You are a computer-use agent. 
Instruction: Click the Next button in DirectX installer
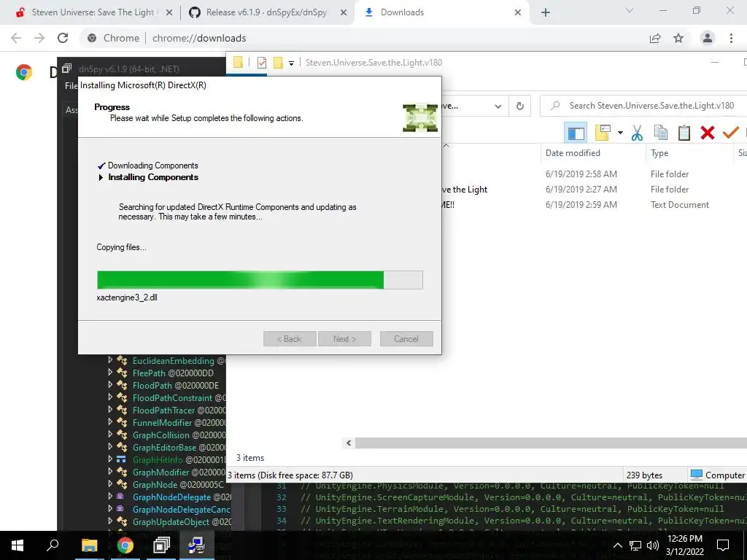[344, 339]
